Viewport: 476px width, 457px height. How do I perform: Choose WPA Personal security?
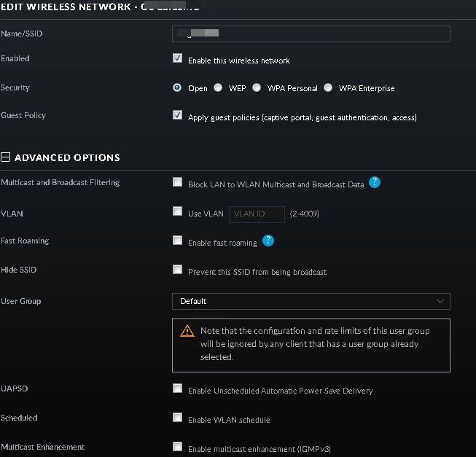(x=257, y=87)
